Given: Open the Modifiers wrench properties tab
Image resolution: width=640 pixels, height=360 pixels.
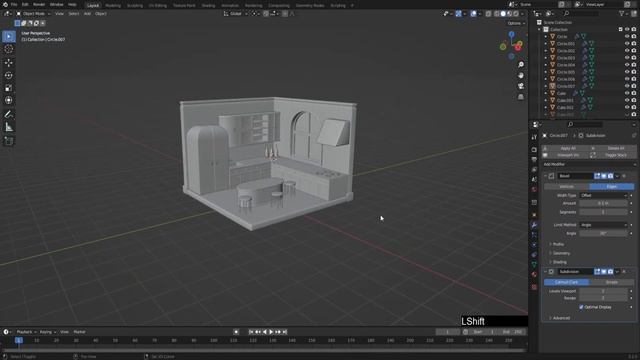Looking at the screenshot, I should (534, 225).
